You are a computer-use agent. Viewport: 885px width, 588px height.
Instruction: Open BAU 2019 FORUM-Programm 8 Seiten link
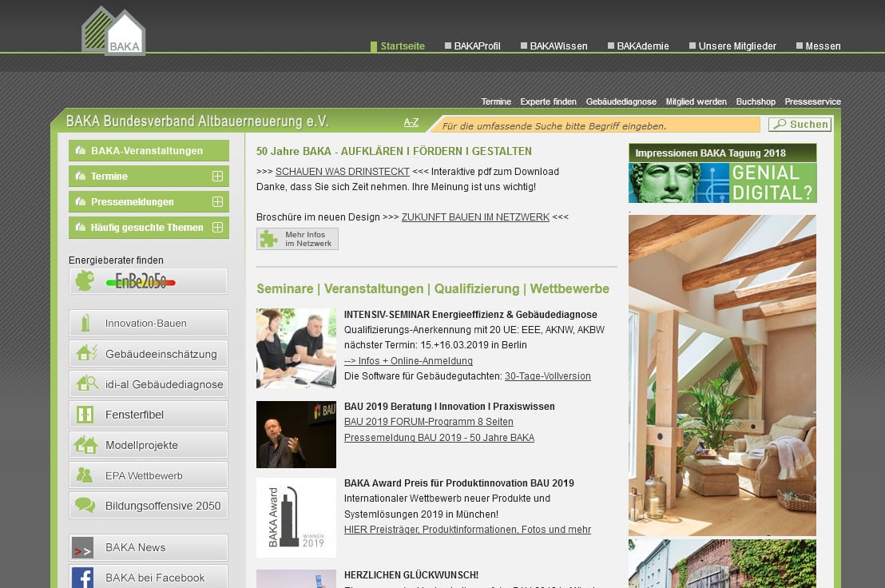click(x=429, y=422)
